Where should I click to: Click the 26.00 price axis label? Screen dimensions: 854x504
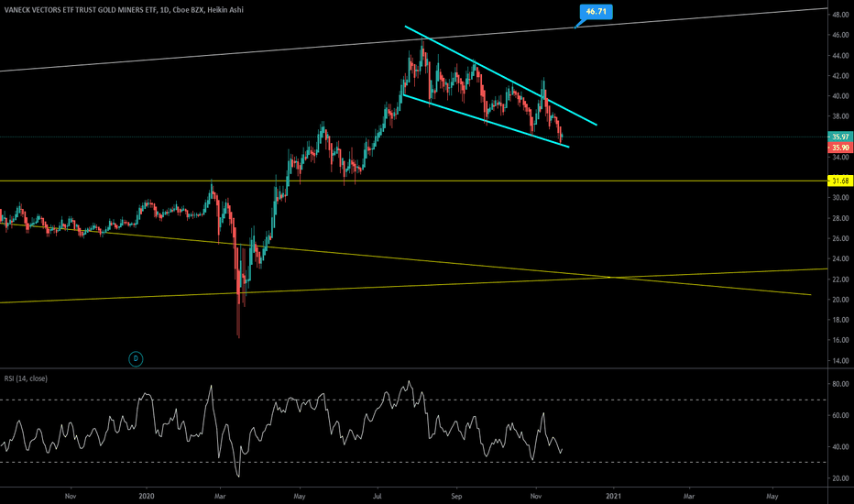tap(840, 238)
